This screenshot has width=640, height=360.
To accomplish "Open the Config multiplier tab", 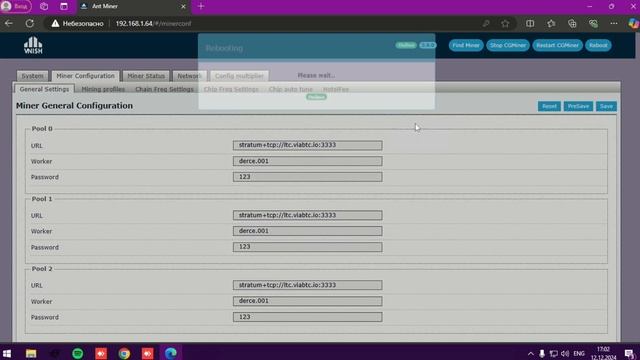I will pos(239,76).
